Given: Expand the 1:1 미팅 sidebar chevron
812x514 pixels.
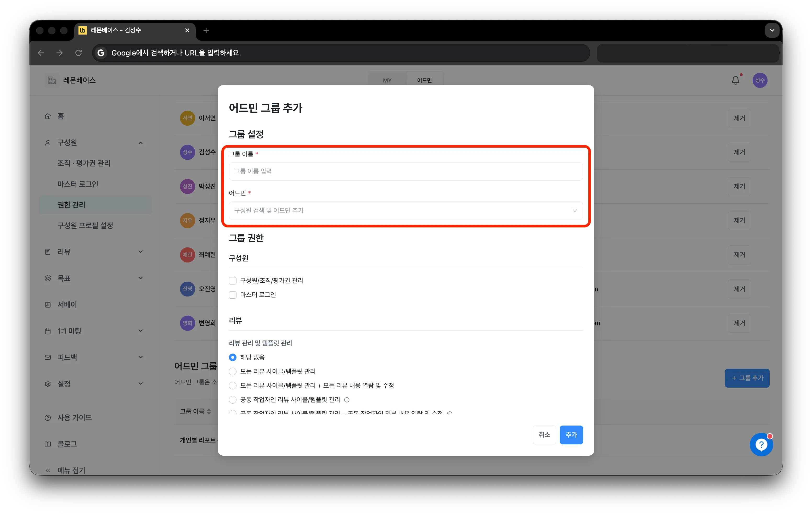Looking at the screenshot, I should point(141,331).
